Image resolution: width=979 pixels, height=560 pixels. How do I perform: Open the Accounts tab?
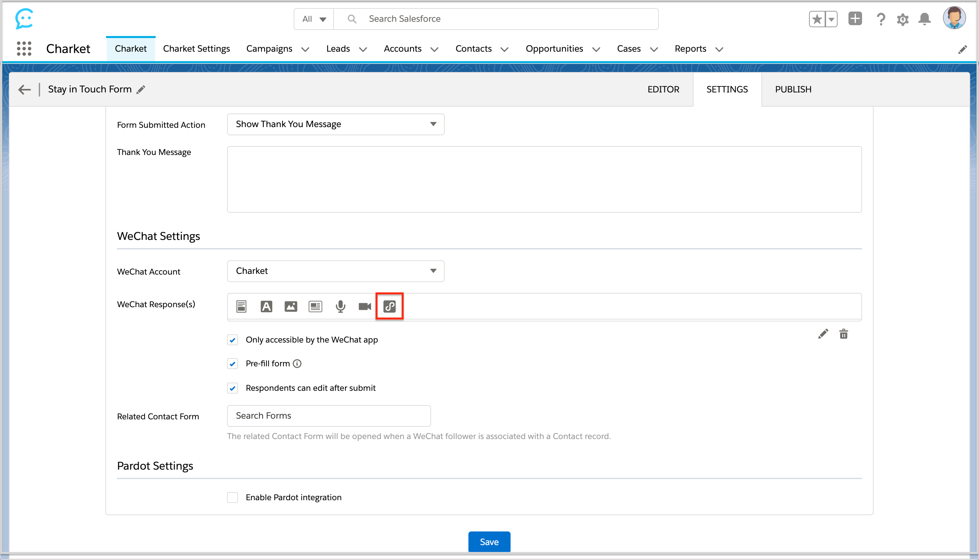point(402,49)
